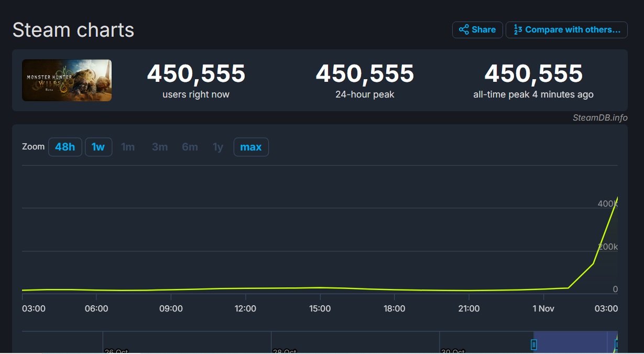
Task: Grab the left navigator range handle
Action: pyautogui.click(x=533, y=344)
